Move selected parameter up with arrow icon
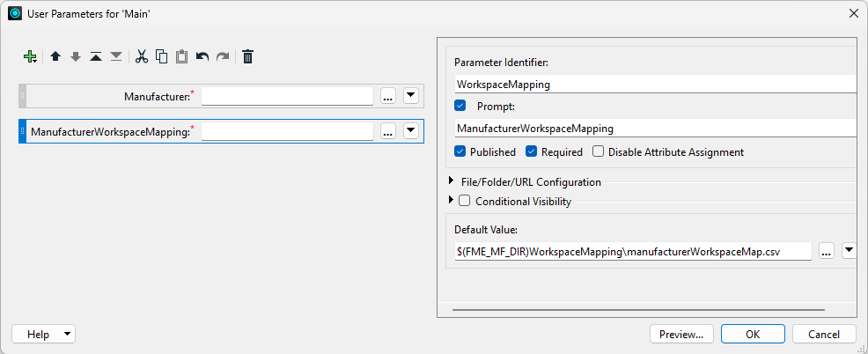The height and width of the screenshot is (354, 868). click(x=55, y=56)
